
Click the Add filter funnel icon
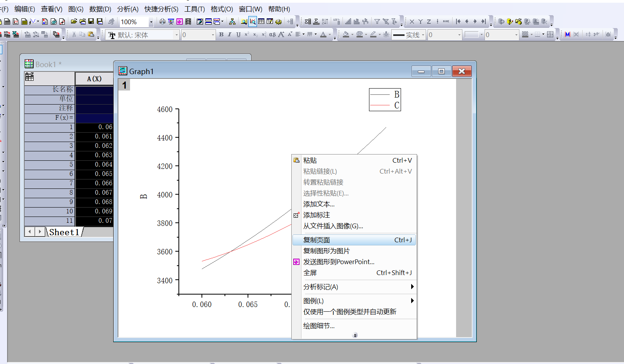[x=377, y=21]
